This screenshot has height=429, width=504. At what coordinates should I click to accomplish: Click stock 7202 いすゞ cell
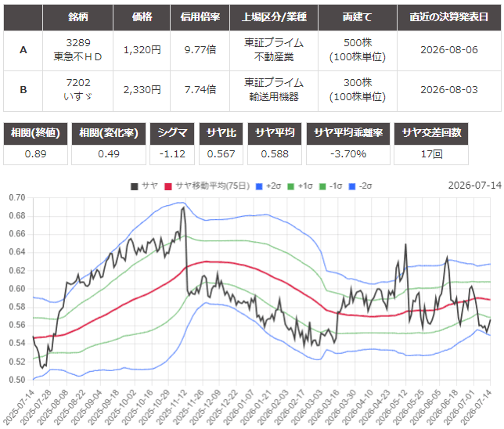(x=77, y=90)
